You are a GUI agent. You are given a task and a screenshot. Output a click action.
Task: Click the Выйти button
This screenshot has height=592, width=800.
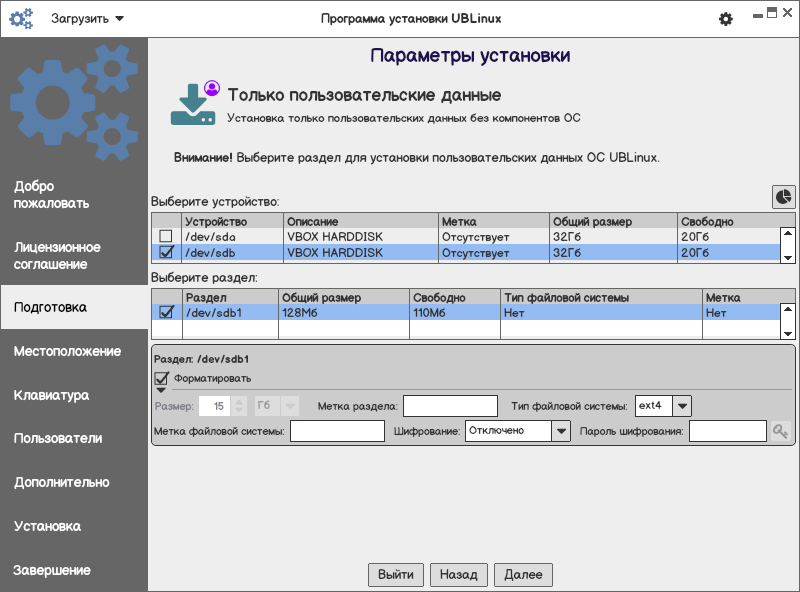pyautogui.click(x=396, y=575)
